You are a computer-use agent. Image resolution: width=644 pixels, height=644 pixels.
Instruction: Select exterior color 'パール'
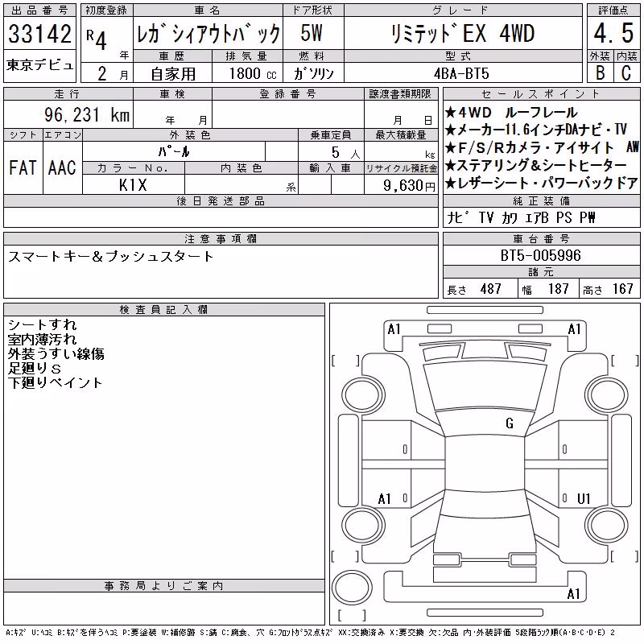pos(174,151)
